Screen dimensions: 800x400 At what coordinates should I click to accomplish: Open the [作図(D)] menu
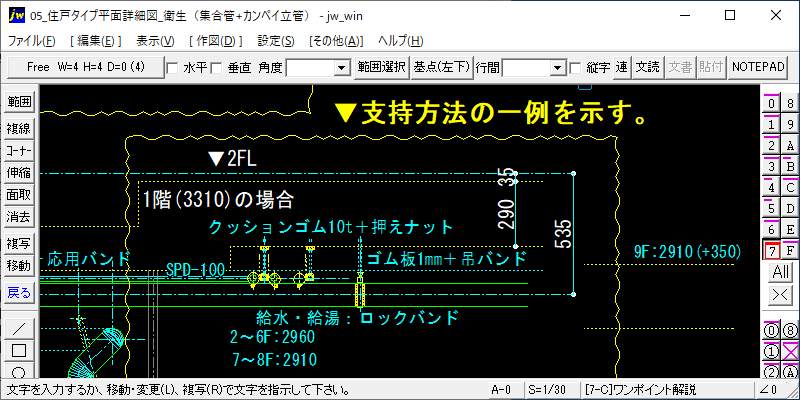pyautogui.click(x=215, y=41)
